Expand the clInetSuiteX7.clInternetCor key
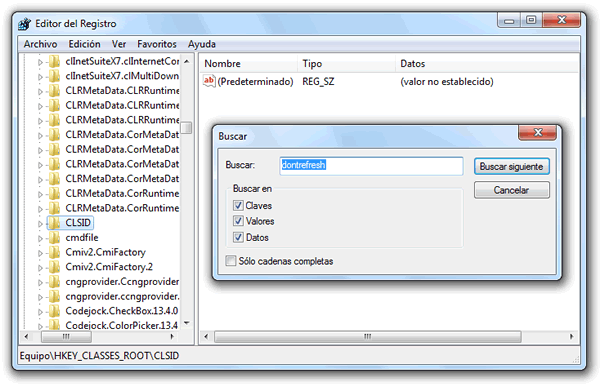The height and width of the screenshot is (387, 600). pyautogui.click(x=40, y=62)
